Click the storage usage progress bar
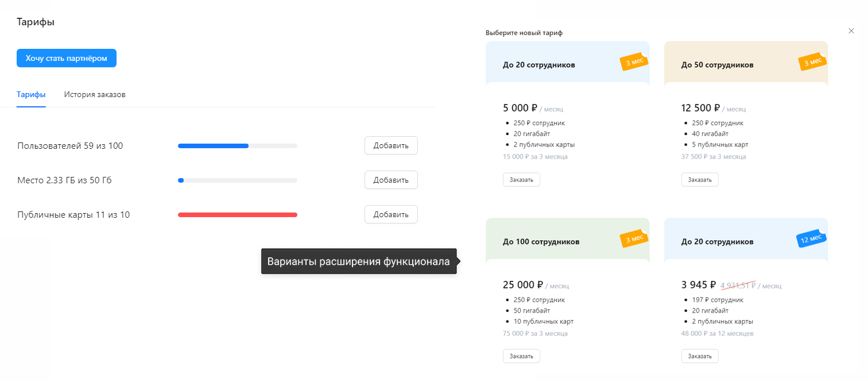Image resolution: width=868 pixels, height=382 pixels. (x=238, y=180)
